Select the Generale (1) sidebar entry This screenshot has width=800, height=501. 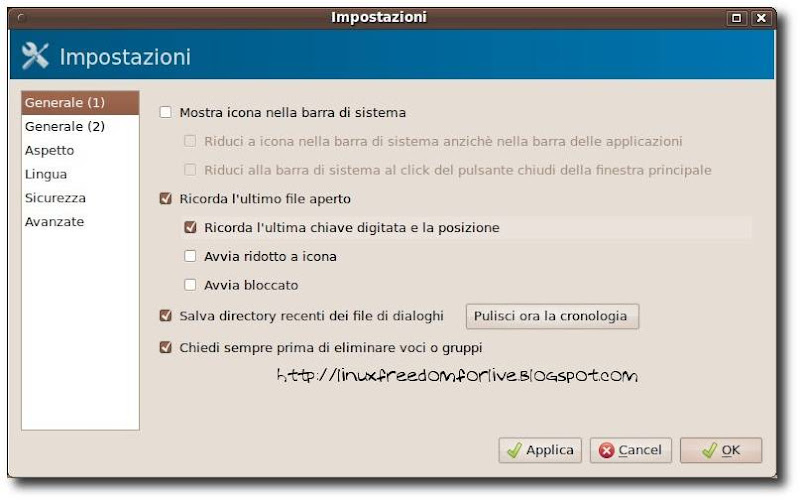point(80,103)
